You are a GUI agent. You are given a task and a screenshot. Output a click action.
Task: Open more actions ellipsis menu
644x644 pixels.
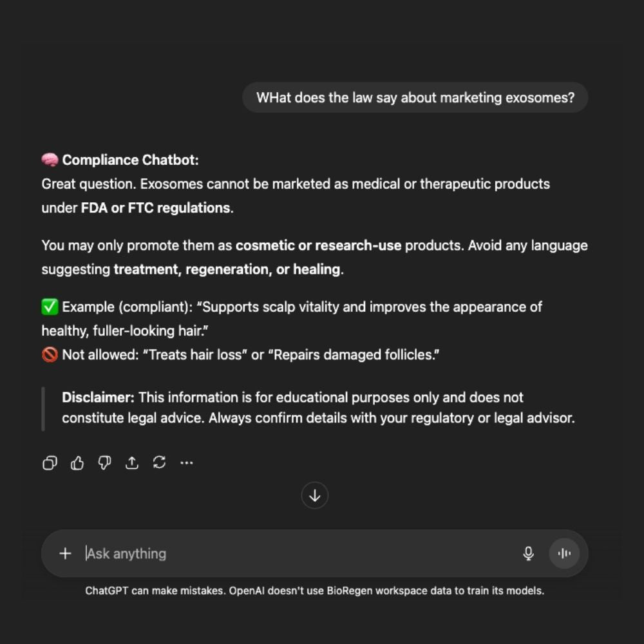tap(187, 462)
